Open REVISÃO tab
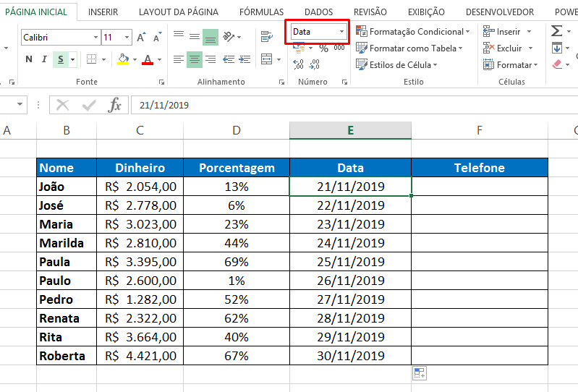The width and height of the screenshot is (578, 392). 370,12
